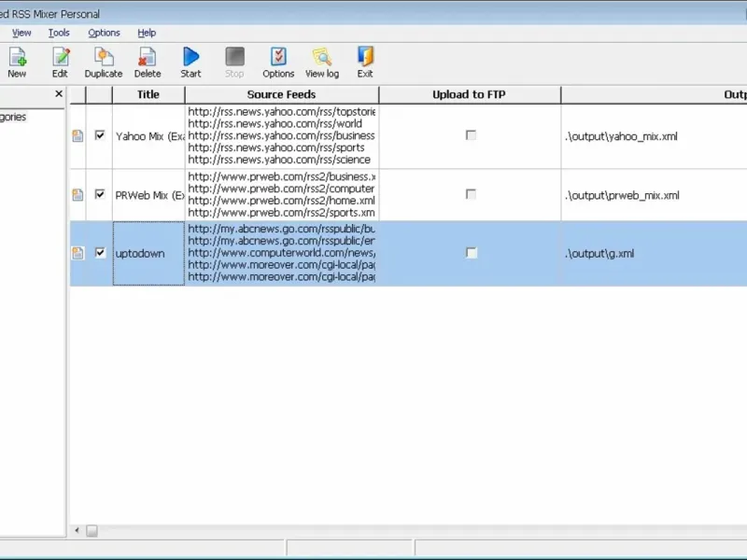Enable Upload to FTP for PRWeb Mix
Viewport: 747px width, 560px height.
(471, 194)
